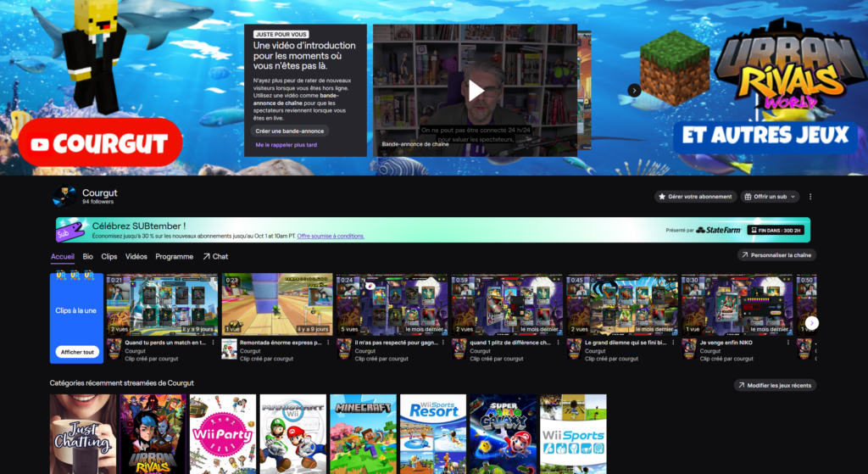
Task: Go to next carousel slide arrow
Action: coord(634,90)
